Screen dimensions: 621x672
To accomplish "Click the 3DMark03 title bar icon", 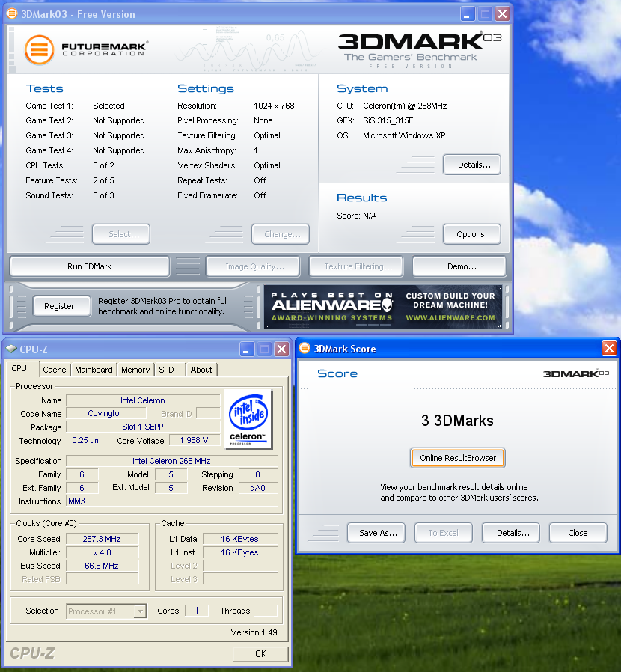I will (13, 14).
